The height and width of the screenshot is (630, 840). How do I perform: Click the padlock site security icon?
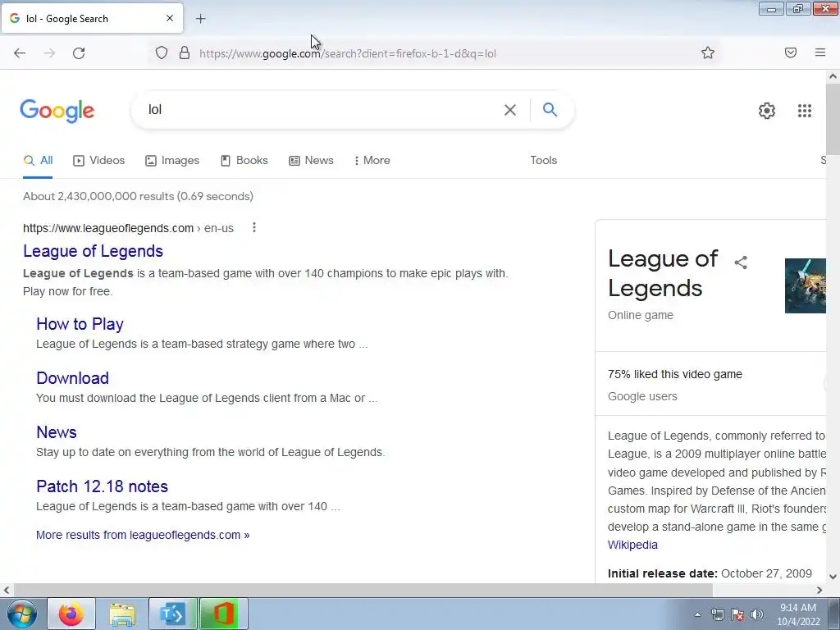point(185,52)
